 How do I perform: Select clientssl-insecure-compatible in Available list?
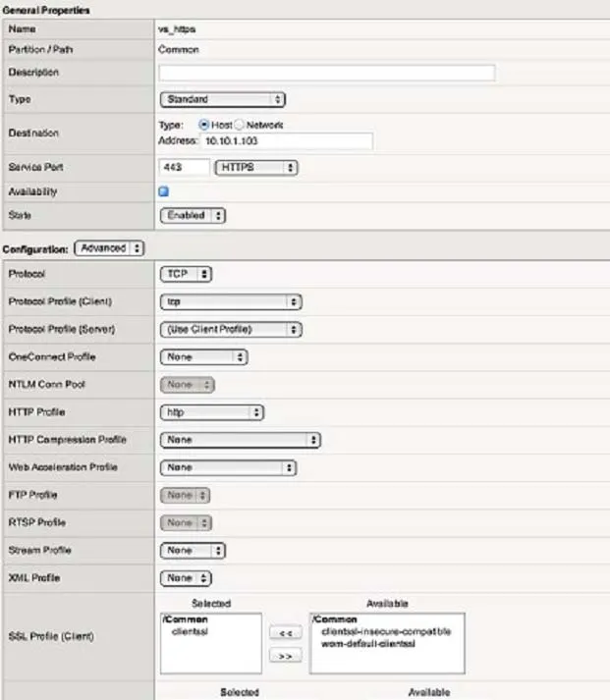(x=386, y=631)
